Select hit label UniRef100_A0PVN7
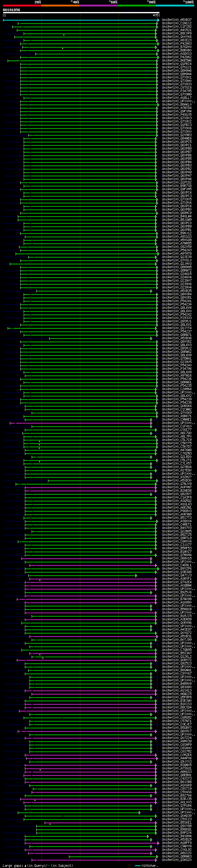The height and width of the screenshot is (868, 197). tap(177, 487)
